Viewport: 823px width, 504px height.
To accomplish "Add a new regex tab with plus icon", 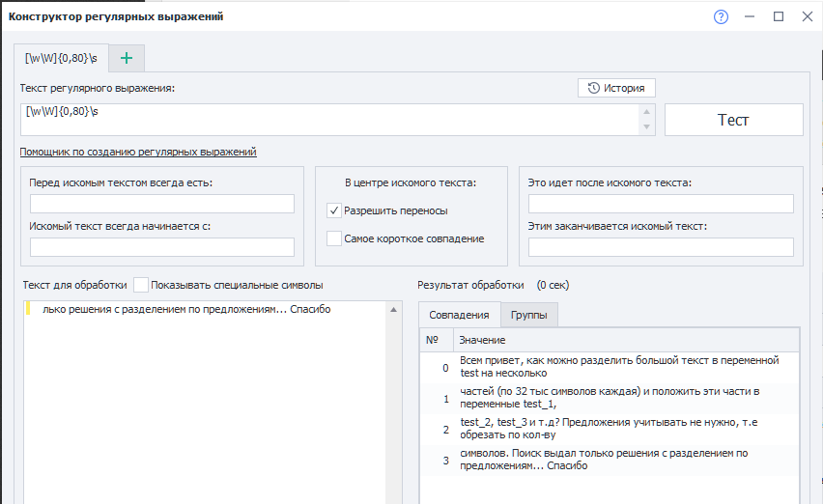I will [x=127, y=58].
